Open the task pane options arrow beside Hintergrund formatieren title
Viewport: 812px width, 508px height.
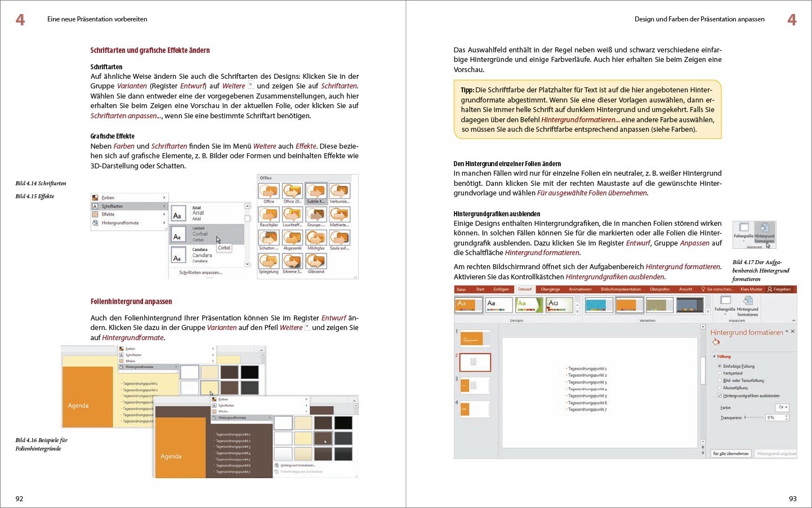(787, 332)
